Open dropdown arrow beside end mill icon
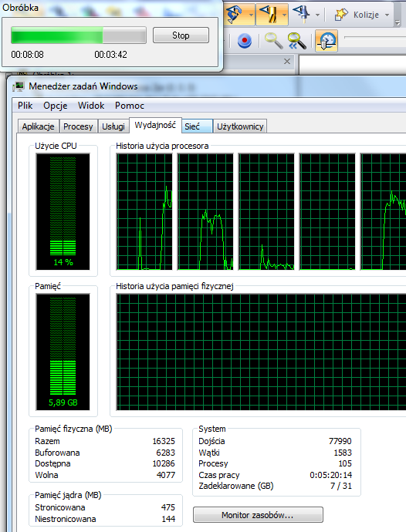 [x=284, y=15]
